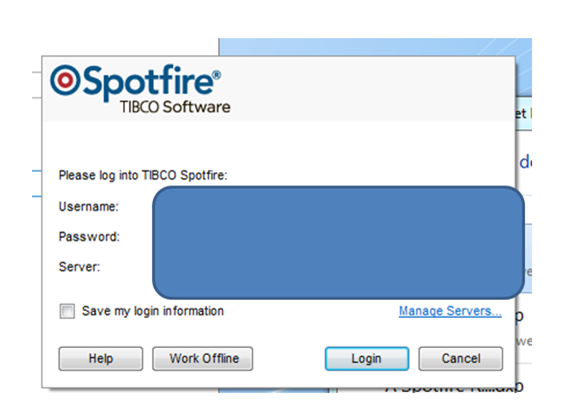568x414 pixels.
Task: Click the TIBCO Software subtitle text
Action: tap(175, 107)
